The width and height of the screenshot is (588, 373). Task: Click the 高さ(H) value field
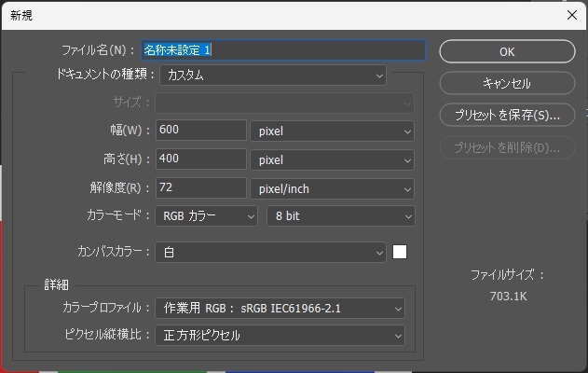(x=201, y=159)
